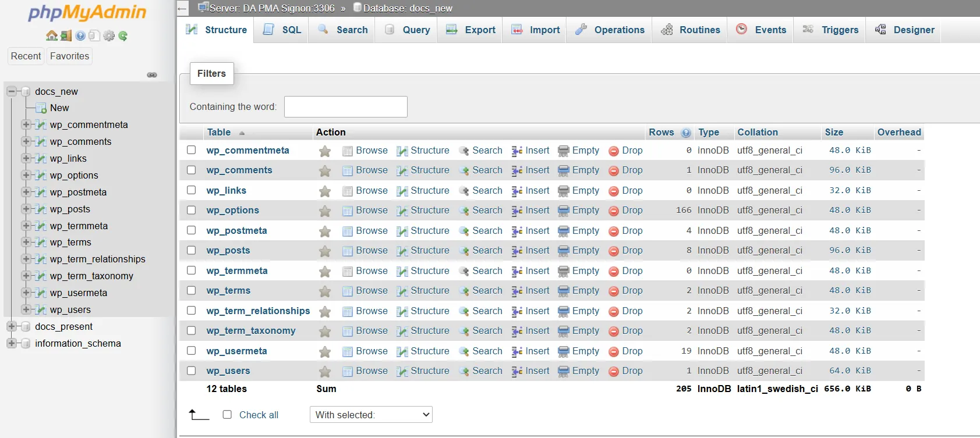Expand the docs_present database node
This screenshot has height=438, width=980.
click(x=11, y=326)
